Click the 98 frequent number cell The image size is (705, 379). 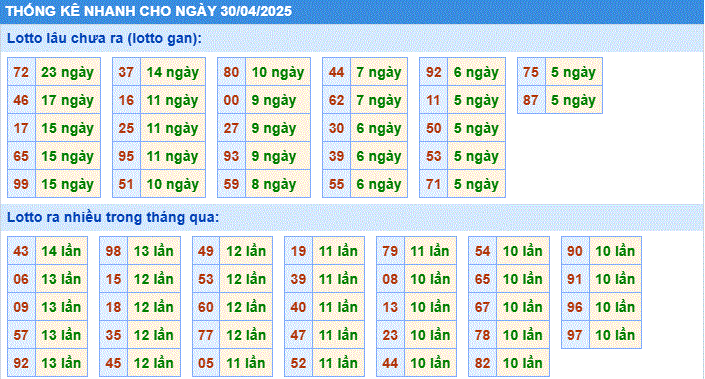tap(113, 251)
